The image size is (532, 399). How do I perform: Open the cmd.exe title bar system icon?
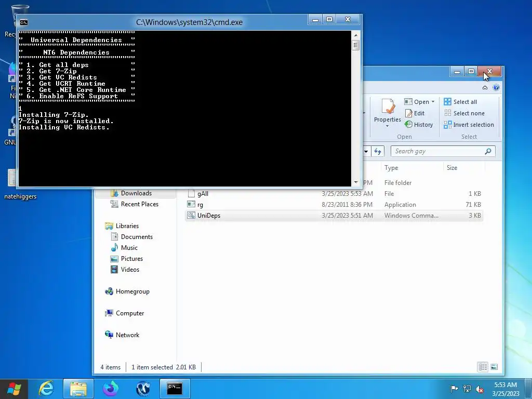click(24, 22)
